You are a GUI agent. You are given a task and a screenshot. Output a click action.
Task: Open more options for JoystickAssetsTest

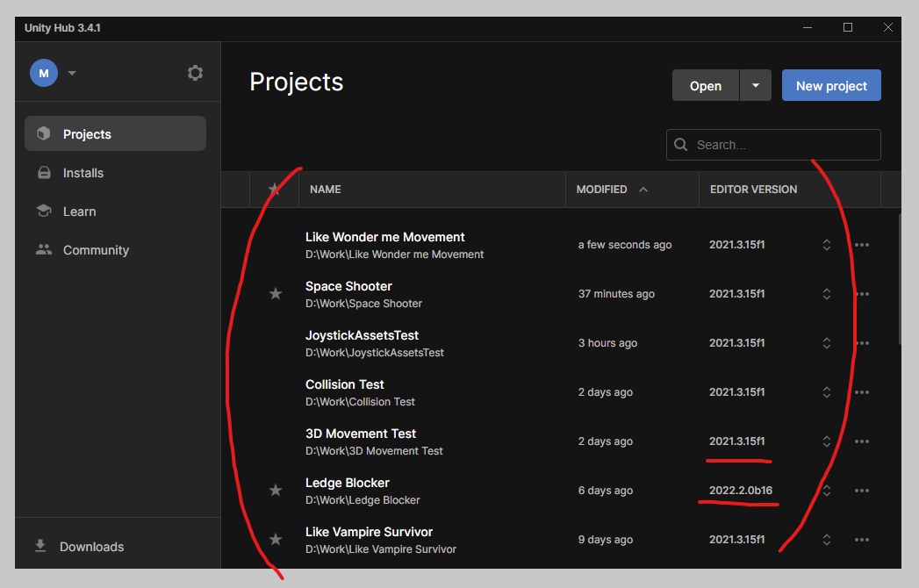click(862, 343)
